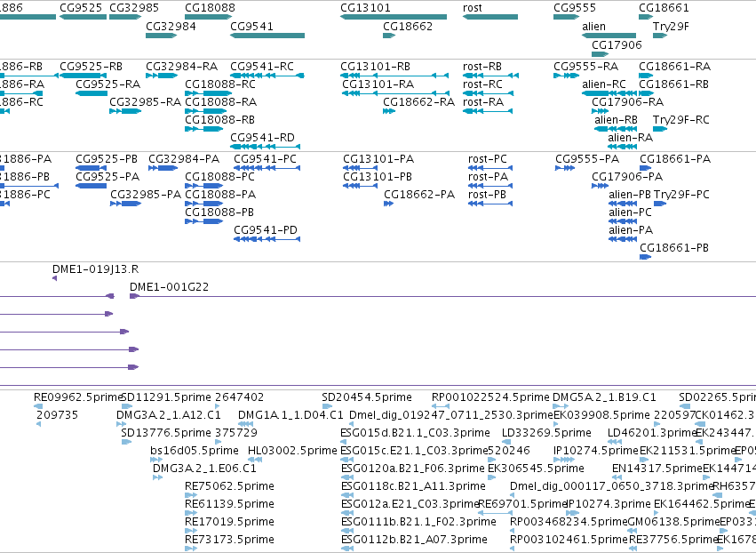The height and width of the screenshot is (553, 756).
Task: Select transcript CG9541-RC
Action: click(262, 66)
